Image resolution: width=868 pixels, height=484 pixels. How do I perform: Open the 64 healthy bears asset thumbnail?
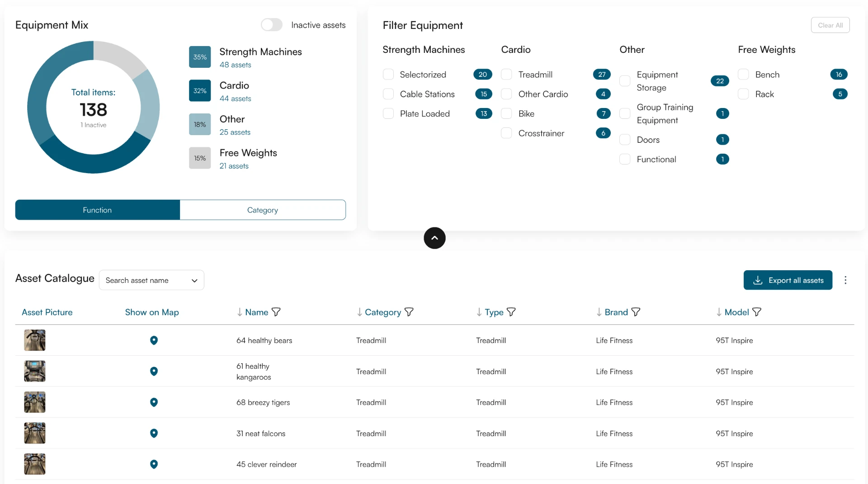click(35, 340)
